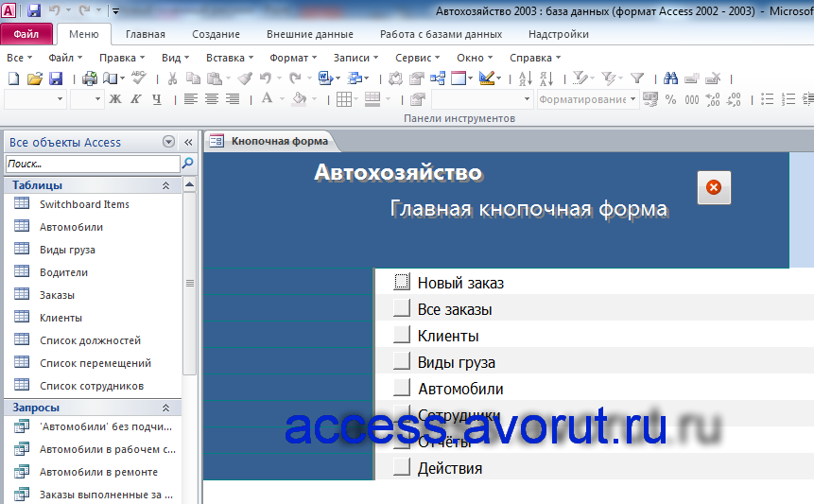This screenshot has height=504, width=814.
Task: Click the Поиск search field
Action: pyautogui.click(x=93, y=164)
